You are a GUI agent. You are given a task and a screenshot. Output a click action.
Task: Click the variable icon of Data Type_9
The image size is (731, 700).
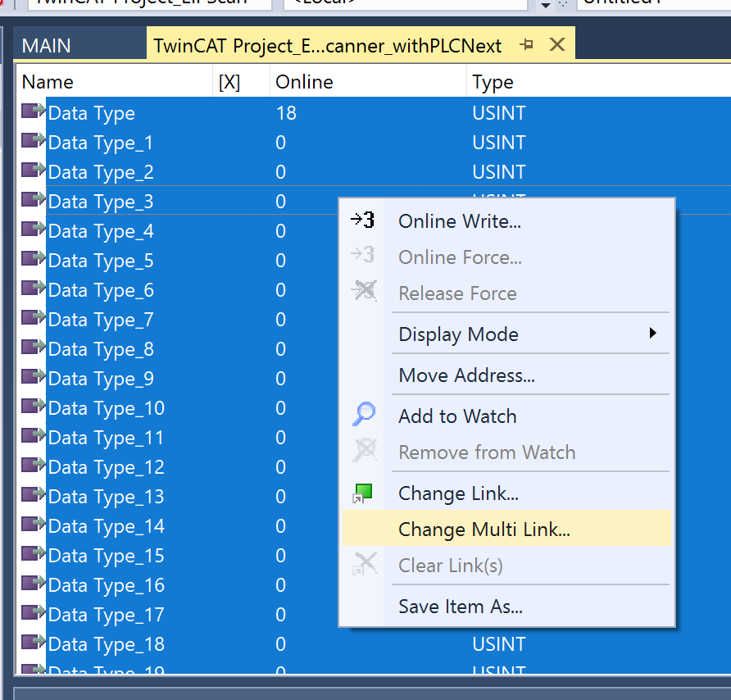[x=33, y=376]
